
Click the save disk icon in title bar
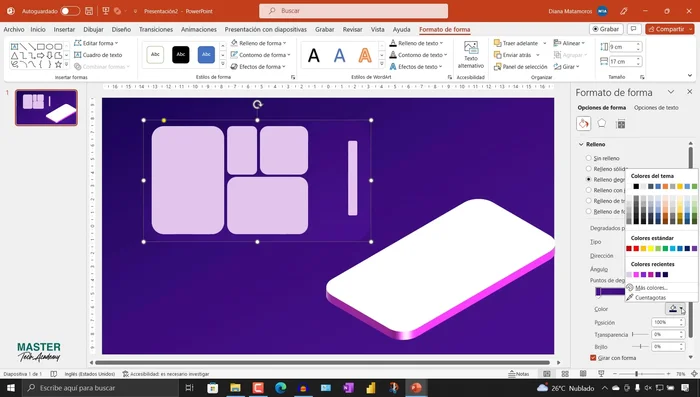[x=89, y=11]
